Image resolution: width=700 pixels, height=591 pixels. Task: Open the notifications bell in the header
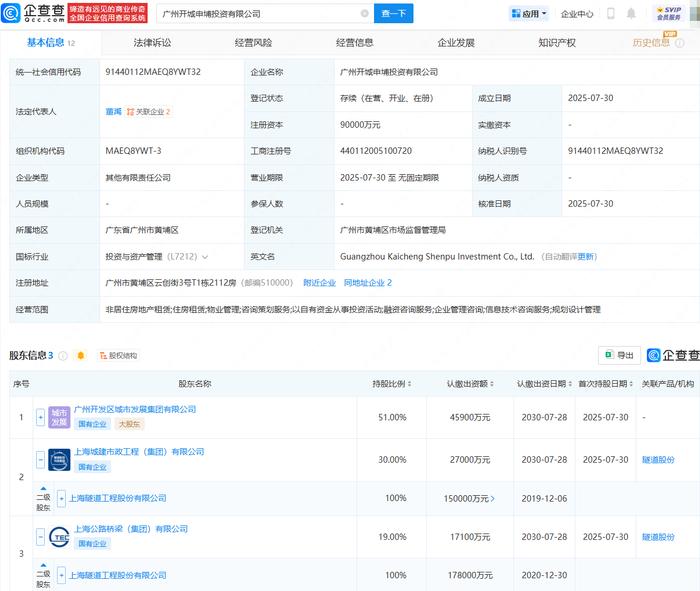[x=631, y=13]
